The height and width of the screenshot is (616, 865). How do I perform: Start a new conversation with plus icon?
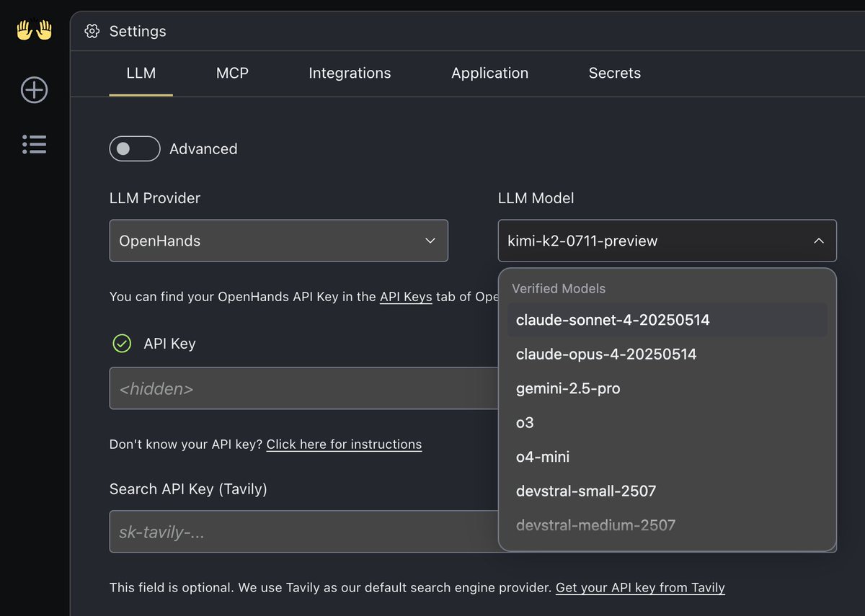(34, 90)
